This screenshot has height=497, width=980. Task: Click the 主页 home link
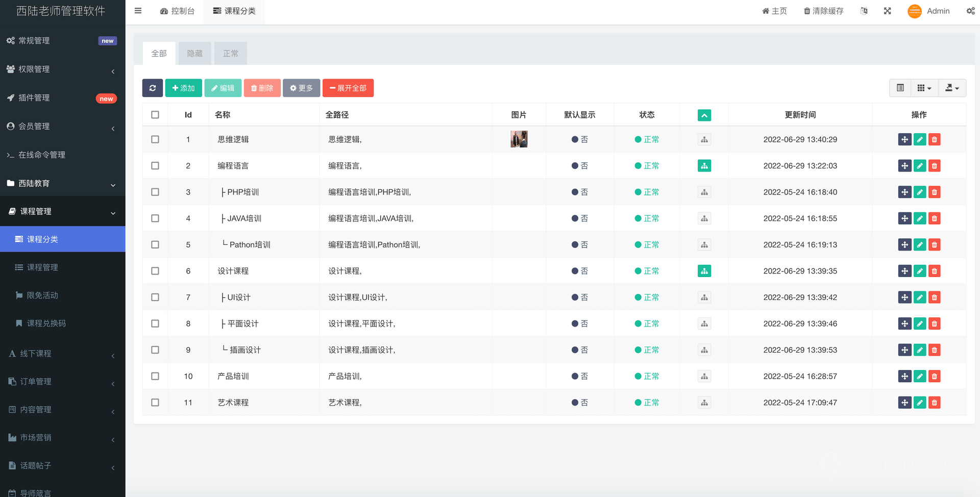click(775, 11)
